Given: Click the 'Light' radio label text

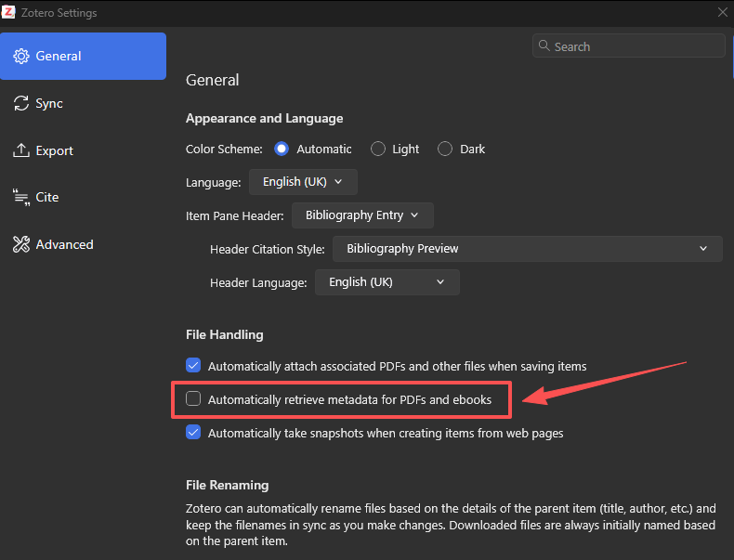Looking at the screenshot, I should pos(405,150).
